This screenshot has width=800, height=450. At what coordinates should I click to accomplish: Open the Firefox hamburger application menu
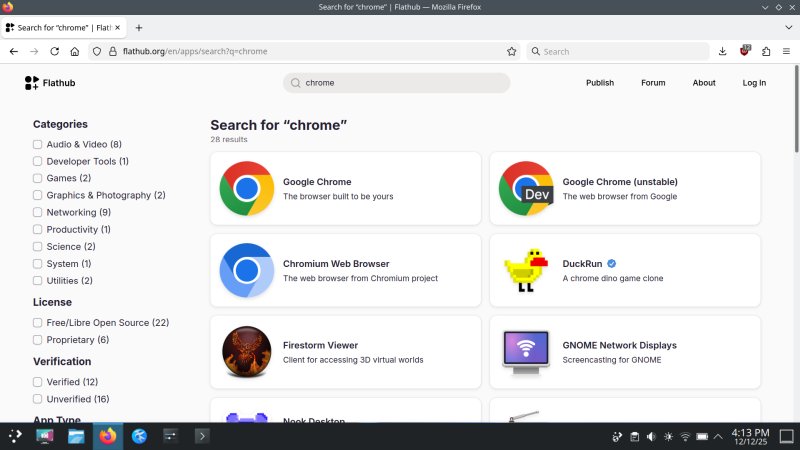click(x=786, y=52)
